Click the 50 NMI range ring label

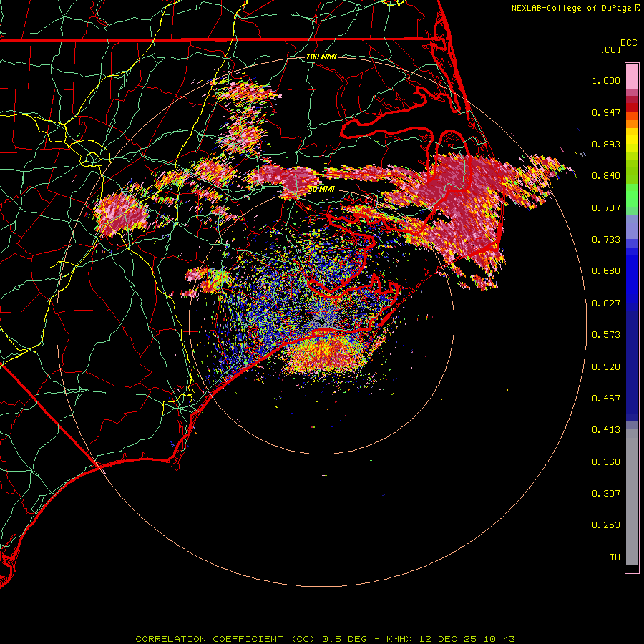tap(321, 189)
